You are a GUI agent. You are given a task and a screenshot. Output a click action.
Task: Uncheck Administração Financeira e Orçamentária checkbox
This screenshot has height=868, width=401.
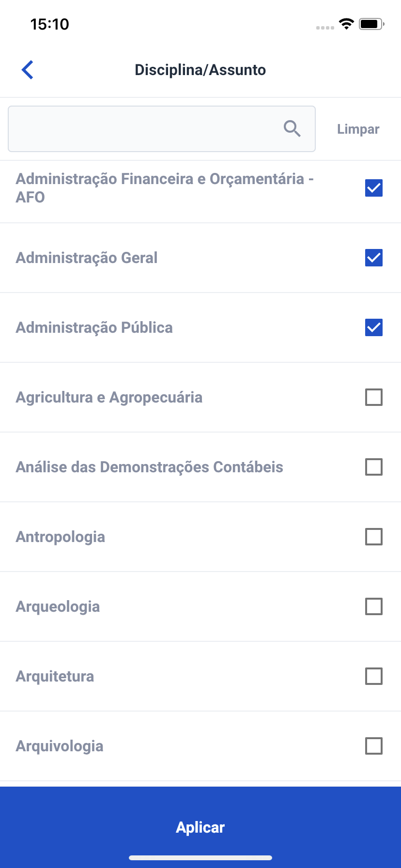point(373,188)
